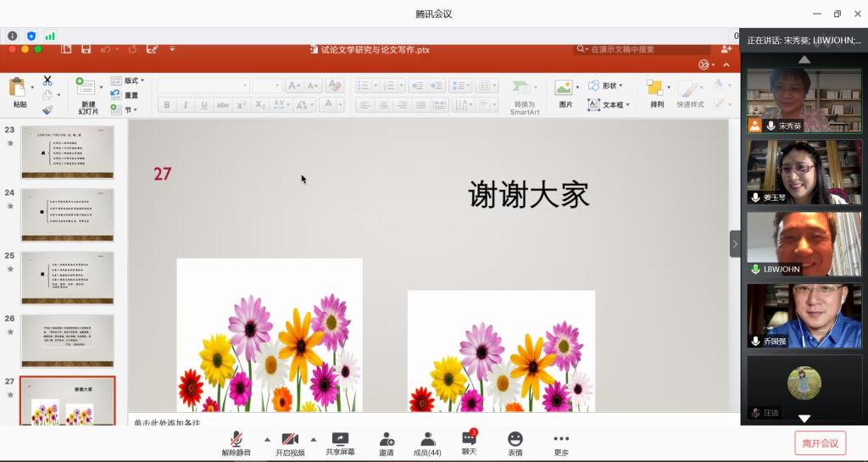This screenshot has height=462, width=868.
Task: Turn on camera with 开启视频
Action: click(x=289, y=443)
